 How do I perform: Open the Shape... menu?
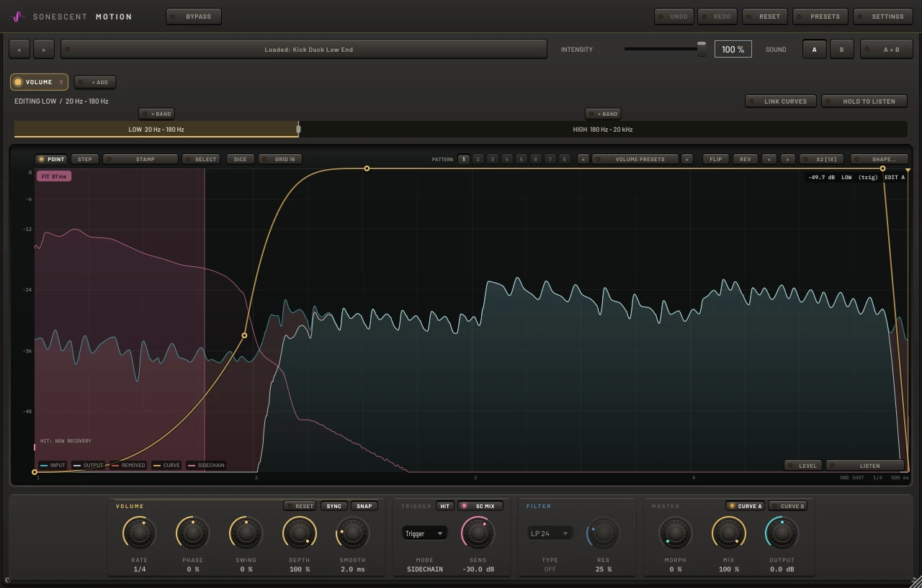[879, 159]
